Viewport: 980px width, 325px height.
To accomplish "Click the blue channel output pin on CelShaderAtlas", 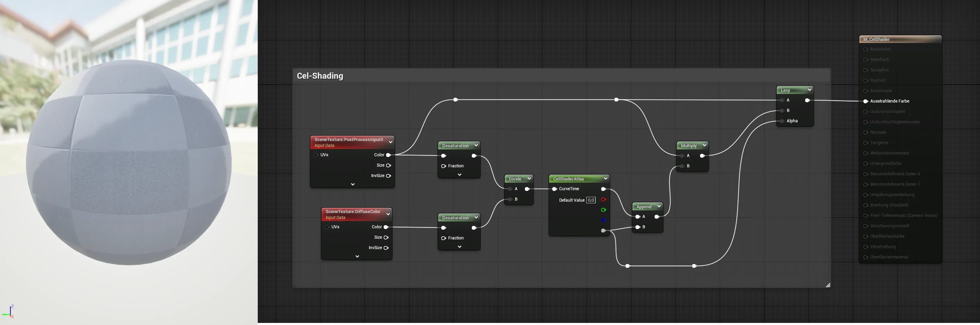I will 603,220.
